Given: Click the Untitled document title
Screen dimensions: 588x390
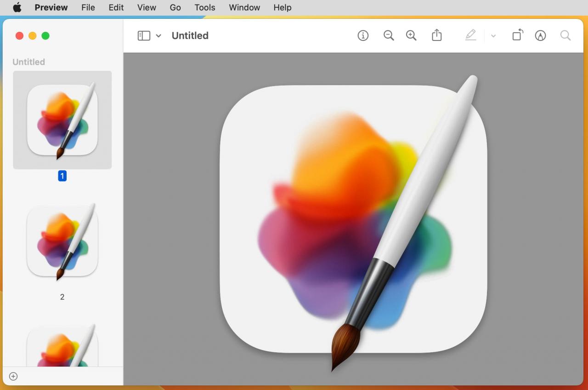Looking at the screenshot, I should 190,35.
